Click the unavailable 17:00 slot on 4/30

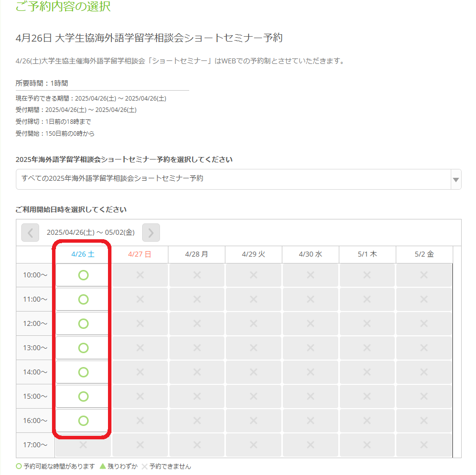pyautogui.click(x=310, y=445)
